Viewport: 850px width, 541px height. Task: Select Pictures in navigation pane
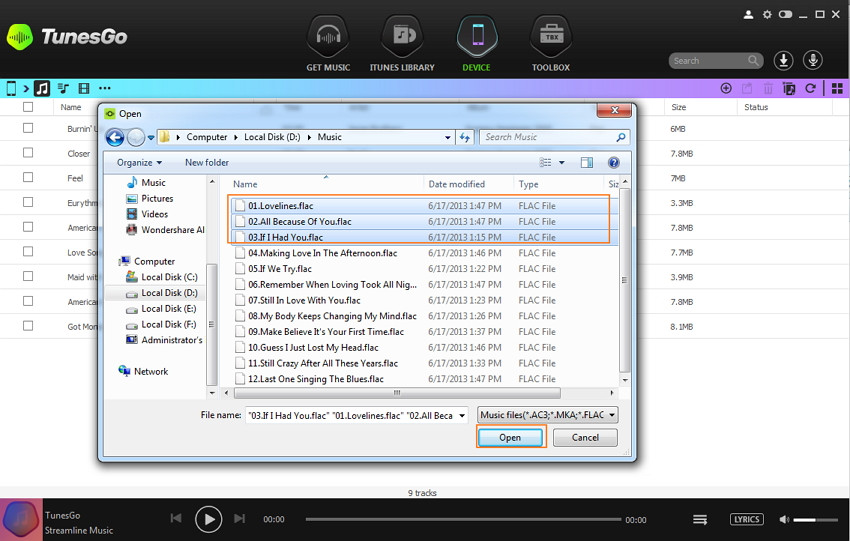157,198
